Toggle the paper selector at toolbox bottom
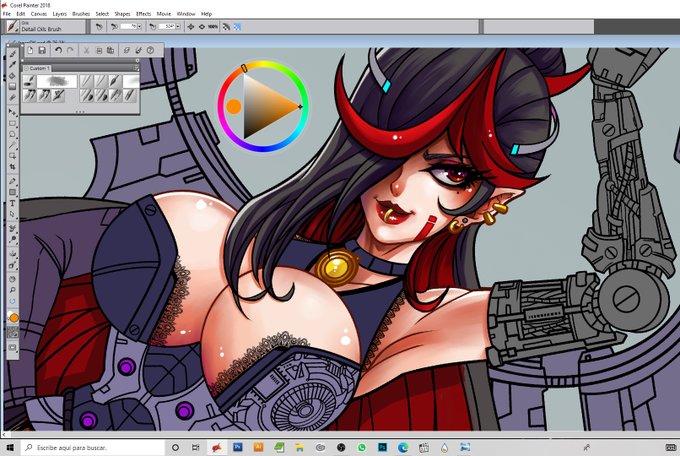680x456 pixels. [x=13, y=333]
